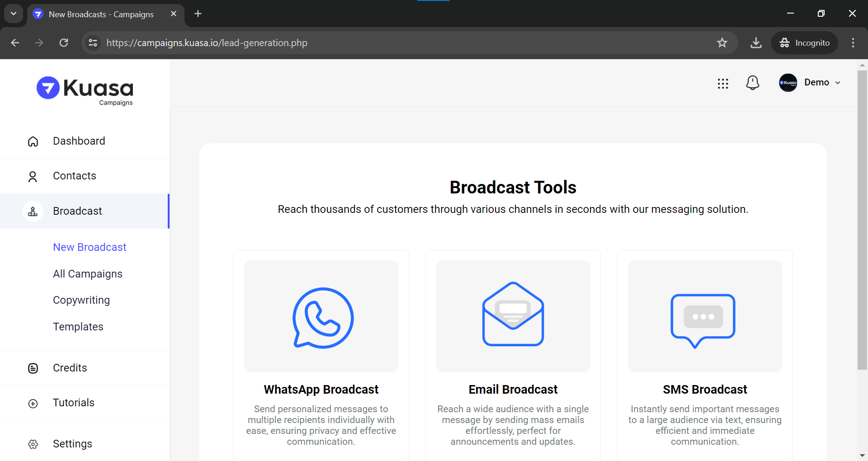The height and width of the screenshot is (461, 868).
Task: Collapse the Broadcast sidebar section
Action: pos(77,211)
